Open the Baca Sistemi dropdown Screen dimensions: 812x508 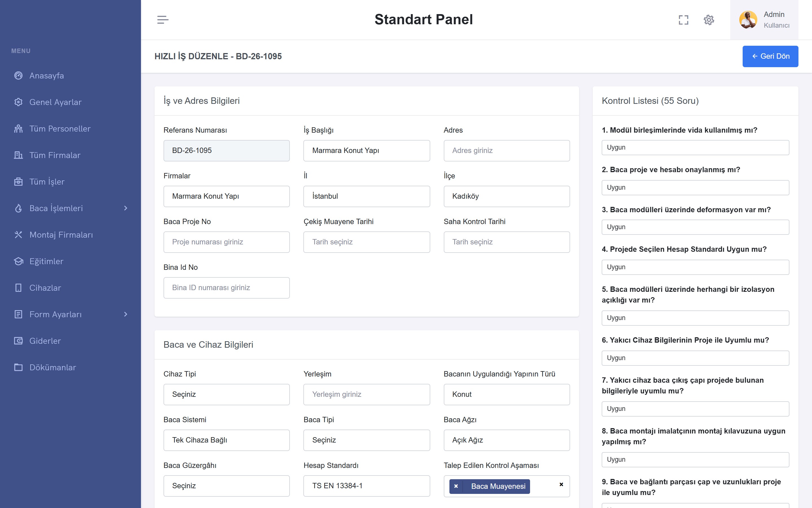(226, 440)
